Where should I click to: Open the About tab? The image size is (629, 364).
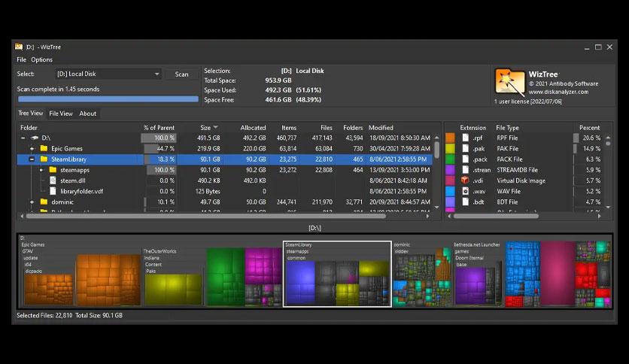click(87, 114)
